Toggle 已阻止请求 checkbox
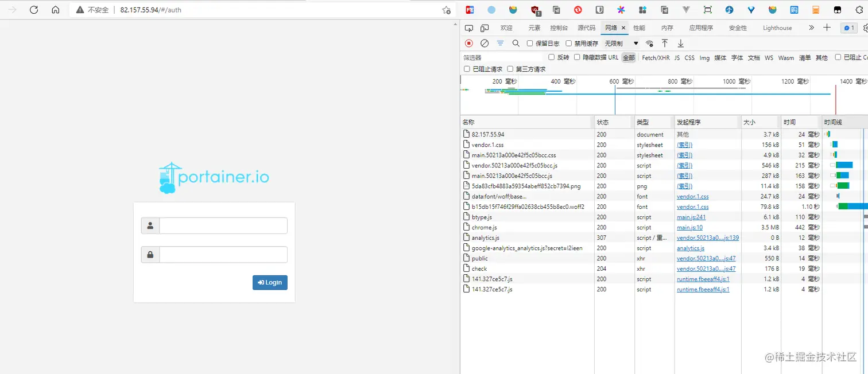The height and width of the screenshot is (374, 868). (x=467, y=69)
